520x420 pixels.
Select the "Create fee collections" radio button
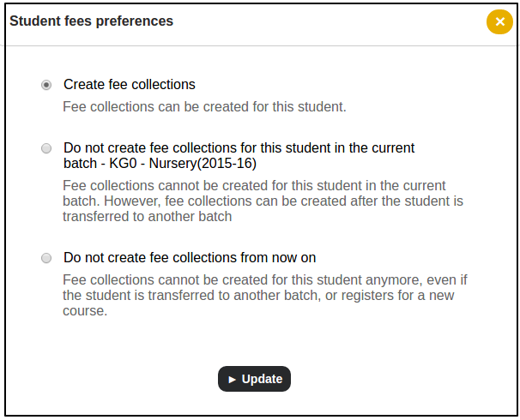[x=46, y=85]
